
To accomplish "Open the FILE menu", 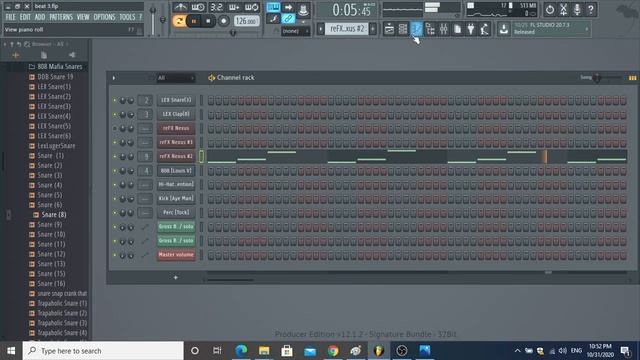I will tap(11, 17).
